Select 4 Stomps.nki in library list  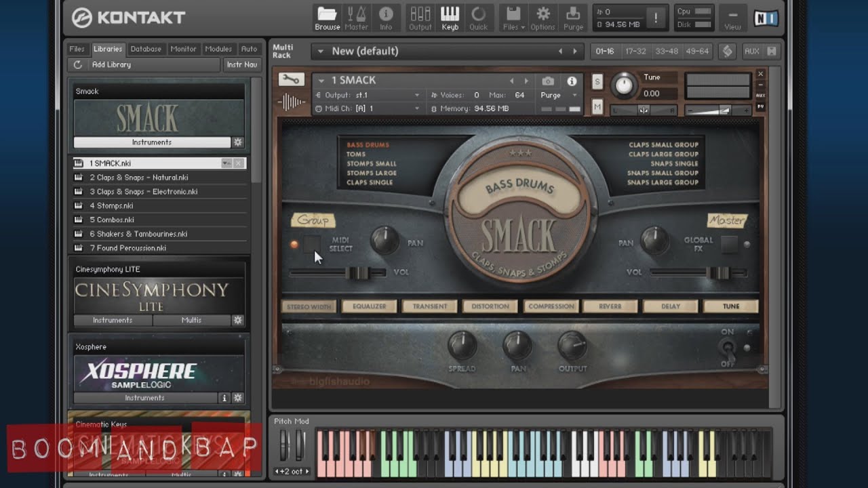tap(159, 205)
